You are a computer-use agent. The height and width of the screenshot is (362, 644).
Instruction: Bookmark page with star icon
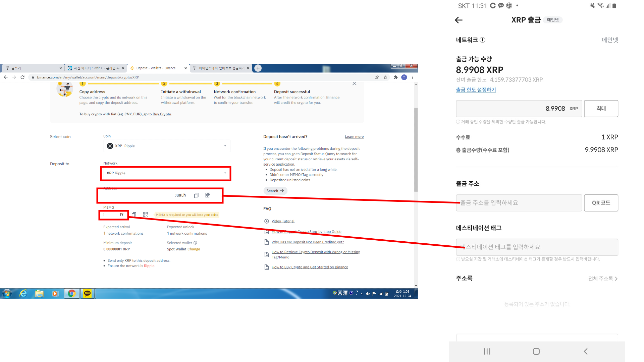(x=385, y=77)
